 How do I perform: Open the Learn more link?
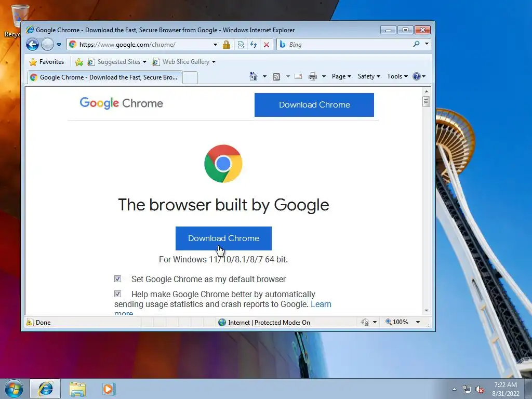321,304
